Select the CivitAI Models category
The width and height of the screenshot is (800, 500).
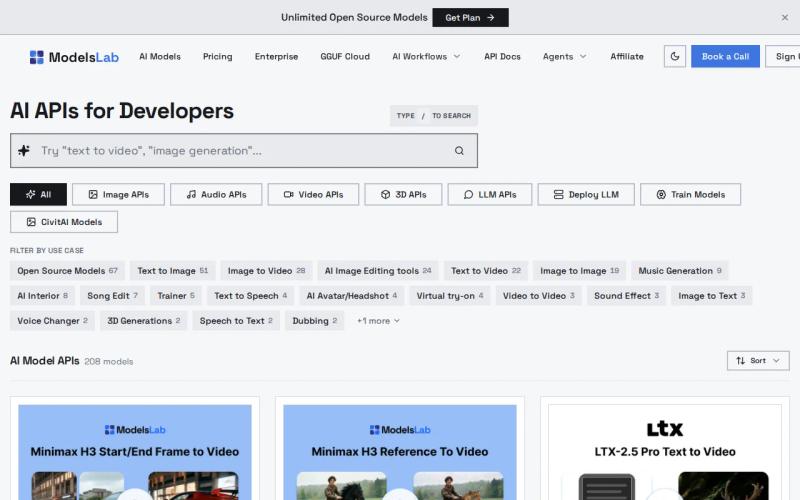point(64,222)
